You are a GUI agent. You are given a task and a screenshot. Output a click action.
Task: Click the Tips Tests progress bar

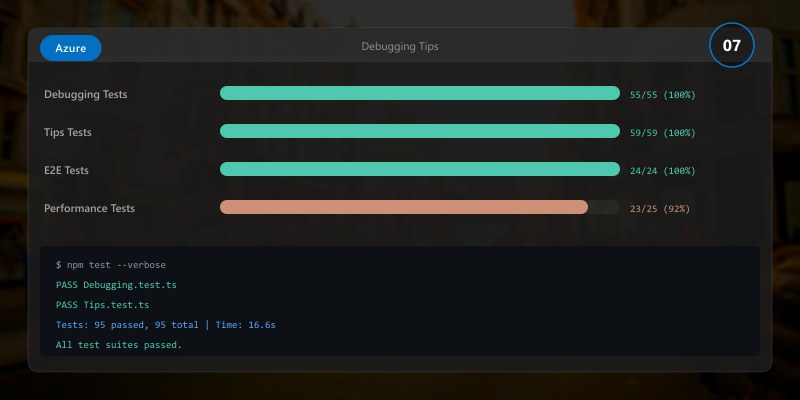420,131
